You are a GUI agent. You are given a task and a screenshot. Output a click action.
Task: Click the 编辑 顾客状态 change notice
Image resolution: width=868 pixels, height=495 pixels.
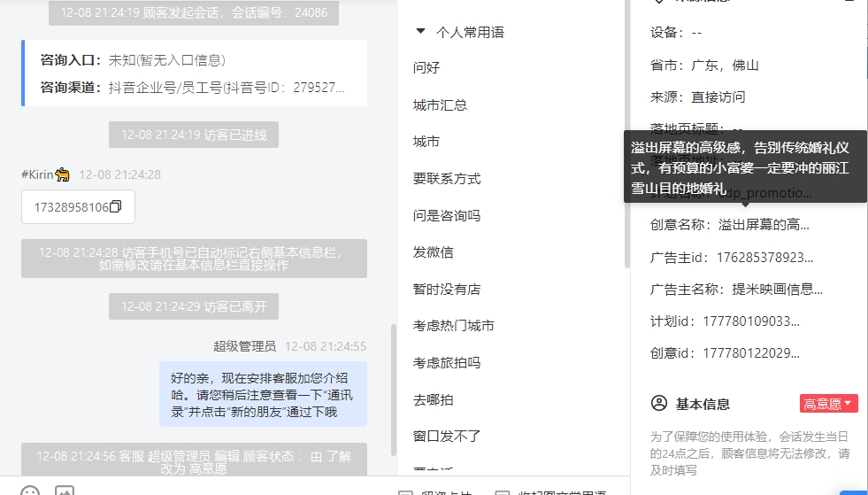click(x=194, y=460)
